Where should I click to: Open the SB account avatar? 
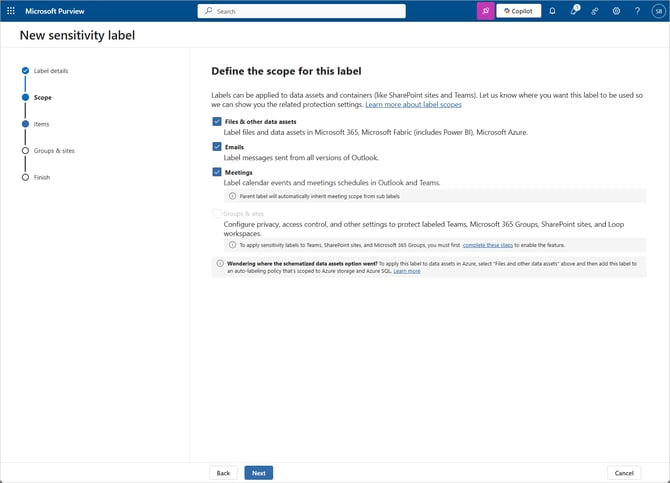point(658,11)
